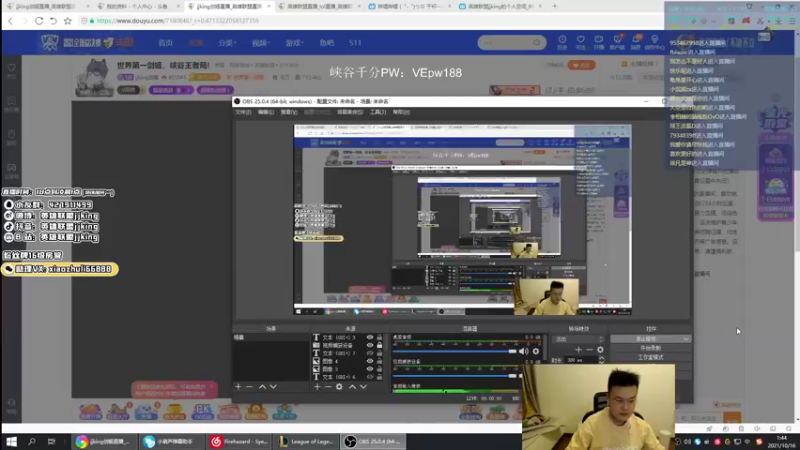This screenshot has height=450, width=800.
Task: Switch to OBS 25.0.4 taskbar item
Action: 373,442
